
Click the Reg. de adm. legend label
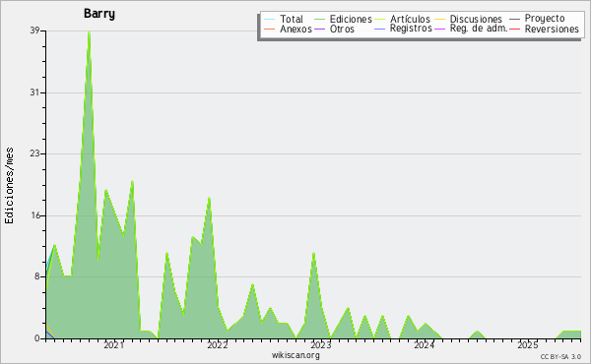click(479, 29)
